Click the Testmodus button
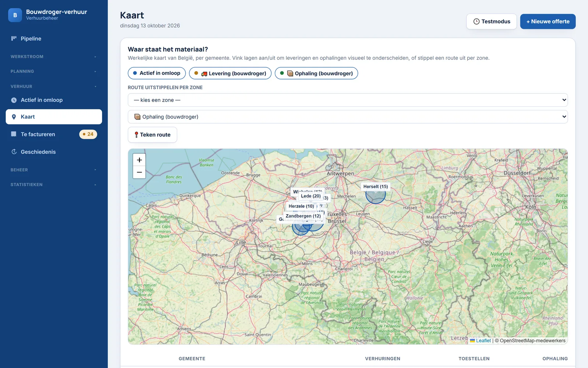This screenshot has width=588, height=368. pyautogui.click(x=491, y=21)
